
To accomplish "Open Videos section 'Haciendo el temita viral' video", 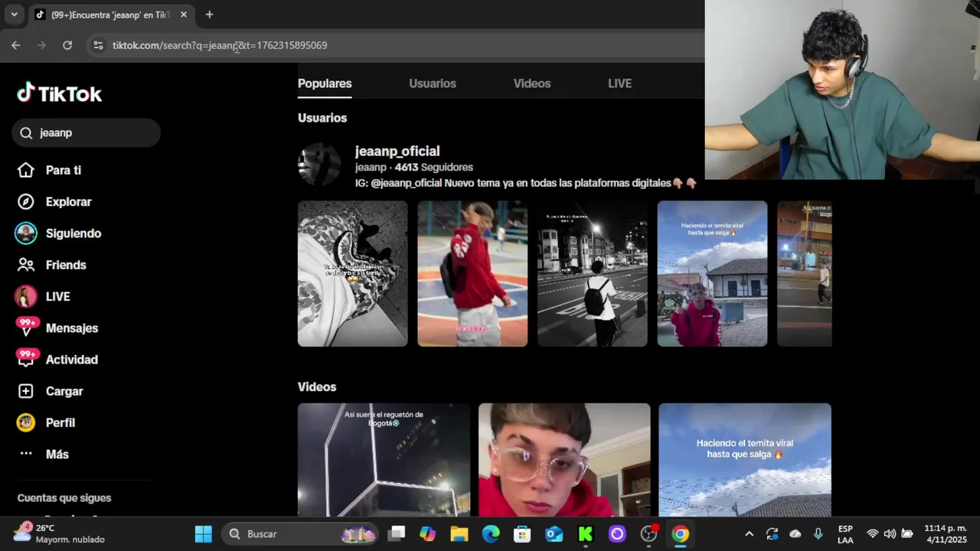I will [x=745, y=460].
